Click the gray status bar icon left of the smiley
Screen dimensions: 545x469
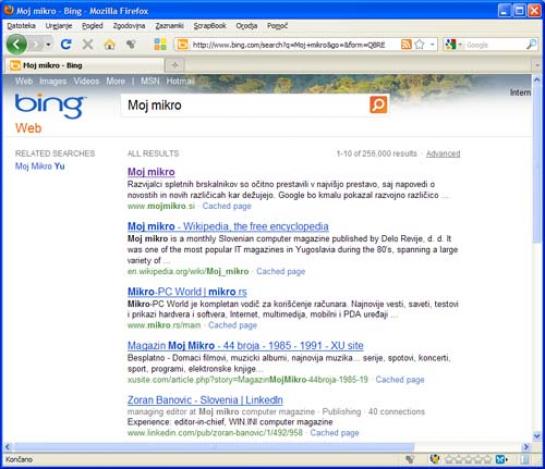410,459
